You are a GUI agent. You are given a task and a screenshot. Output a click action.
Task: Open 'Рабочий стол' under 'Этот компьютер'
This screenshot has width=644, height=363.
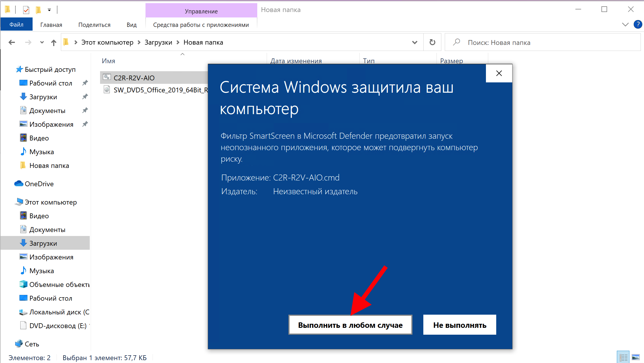[x=51, y=298]
